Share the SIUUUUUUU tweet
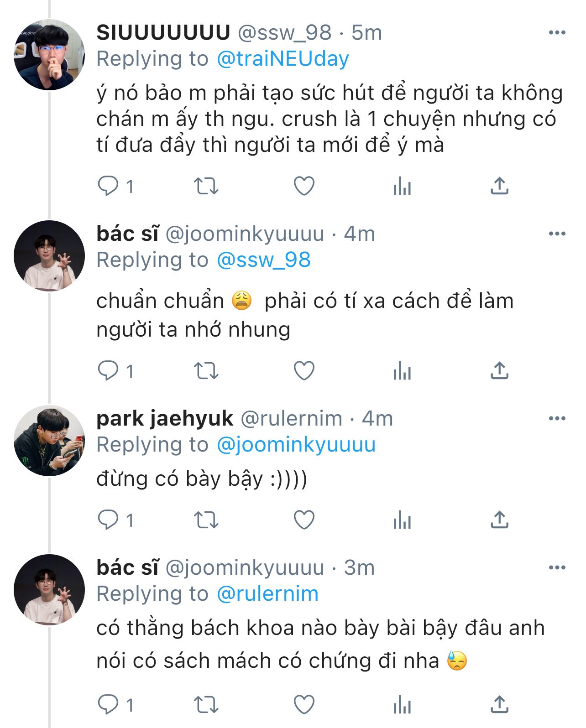This screenshot has width=586, height=728. [500, 186]
